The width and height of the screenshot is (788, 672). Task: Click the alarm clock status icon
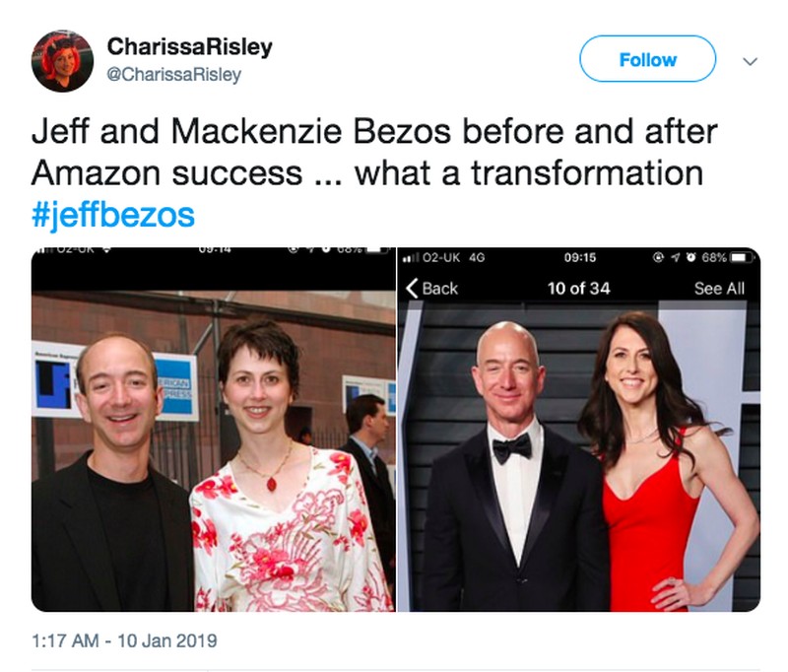(691, 258)
